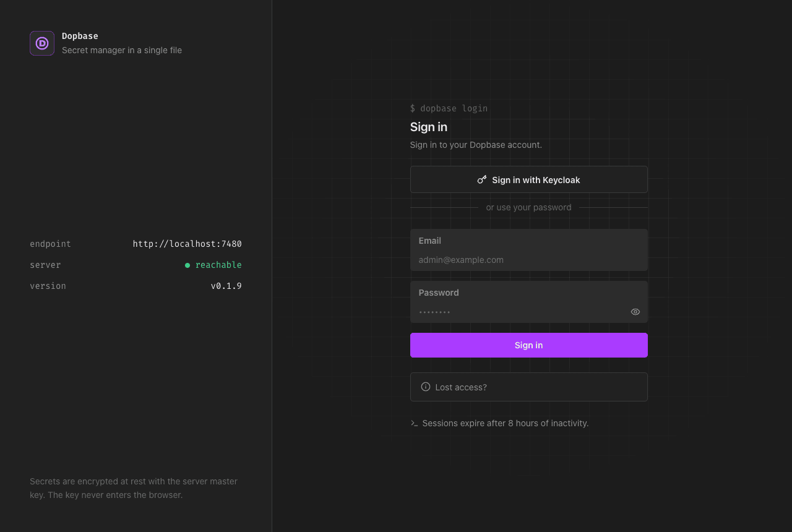Viewport: 792px width, 532px height.
Task: Click the Sign in heading
Action: [428, 127]
